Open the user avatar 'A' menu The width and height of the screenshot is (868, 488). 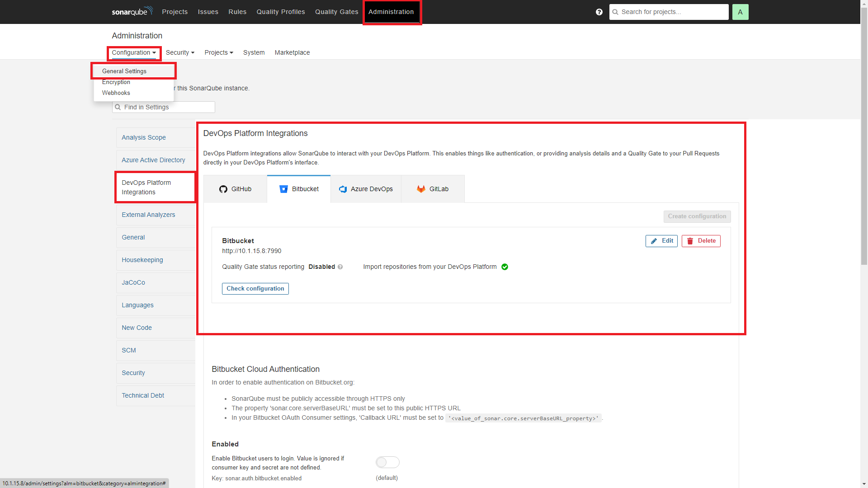point(740,12)
